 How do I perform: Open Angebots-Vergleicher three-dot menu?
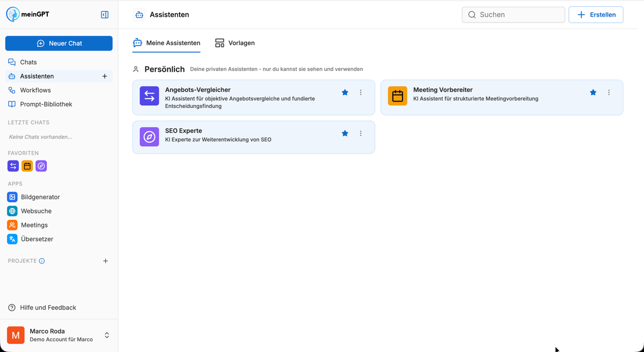coord(361,93)
